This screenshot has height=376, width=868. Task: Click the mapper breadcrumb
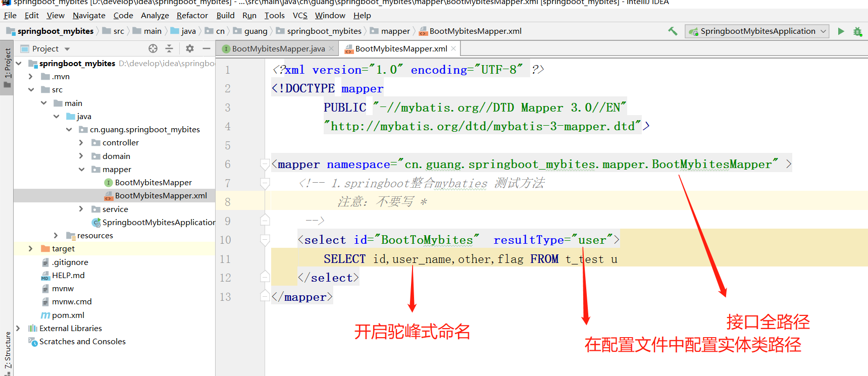390,31
